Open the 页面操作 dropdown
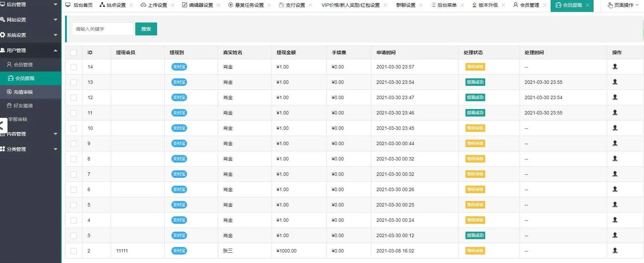Screen dimensions: 644x263 click(x=623, y=5)
